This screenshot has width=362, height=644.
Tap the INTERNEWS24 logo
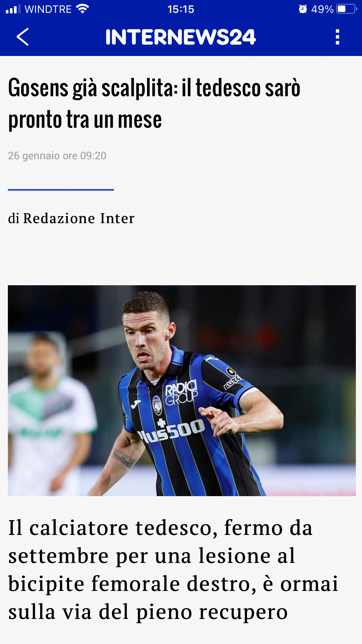[180, 37]
